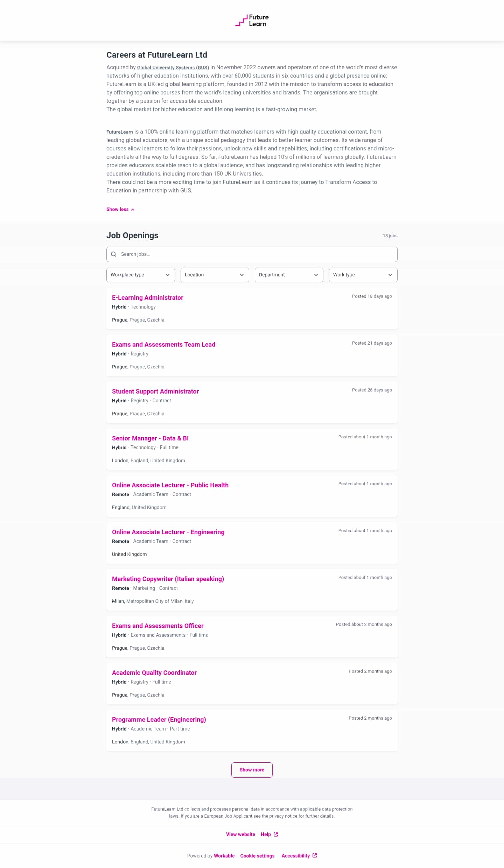Screen dimensions: 504x868
Task: Click View website link
Action: click(x=240, y=834)
